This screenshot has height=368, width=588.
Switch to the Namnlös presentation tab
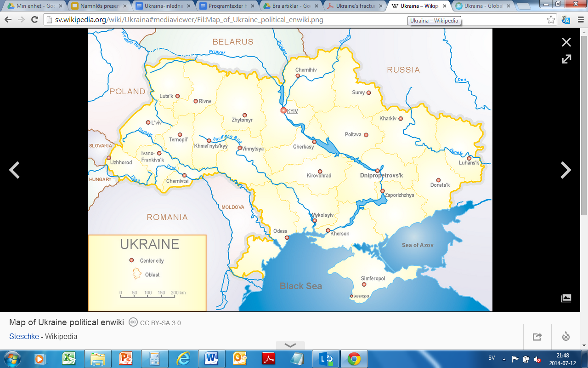(x=99, y=6)
